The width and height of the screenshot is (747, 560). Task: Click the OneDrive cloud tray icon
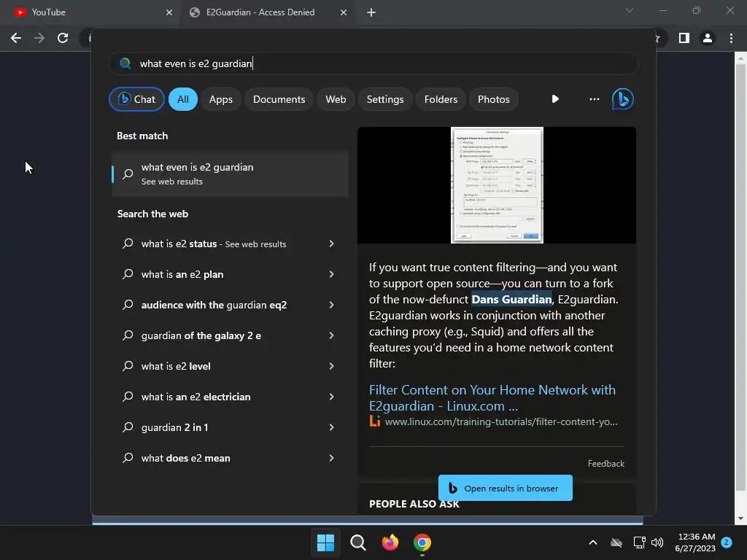[616, 542]
